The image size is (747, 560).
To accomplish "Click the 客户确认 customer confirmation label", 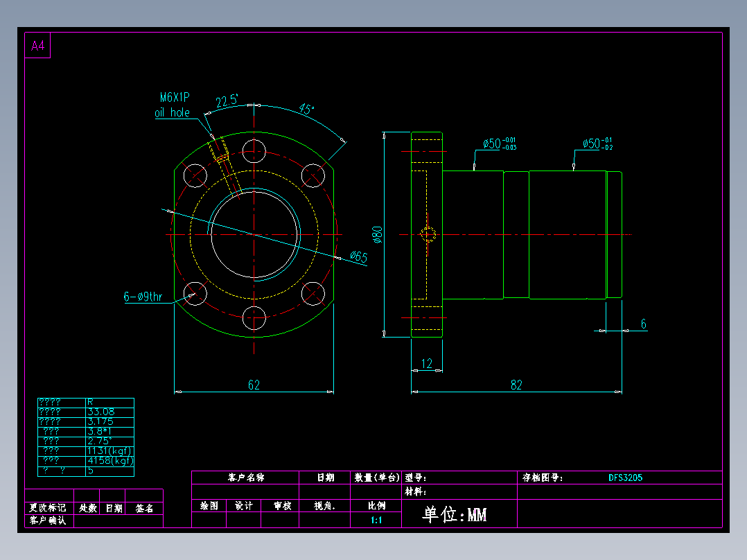I will 48,520.
